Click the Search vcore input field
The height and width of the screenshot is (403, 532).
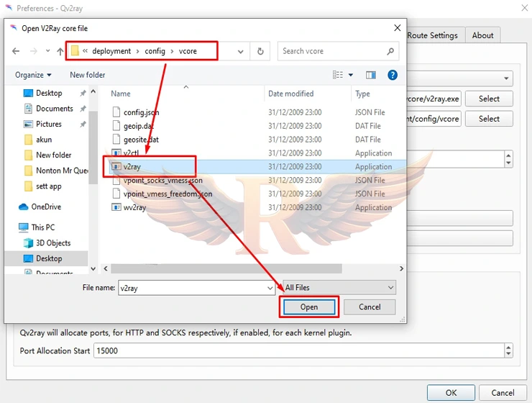click(x=331, y=51)
